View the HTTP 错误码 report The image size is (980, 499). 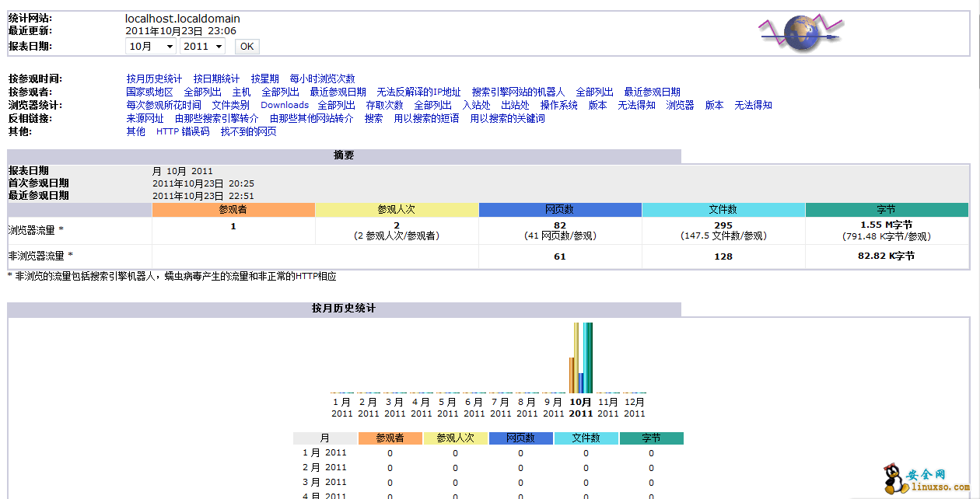[183, 131]
